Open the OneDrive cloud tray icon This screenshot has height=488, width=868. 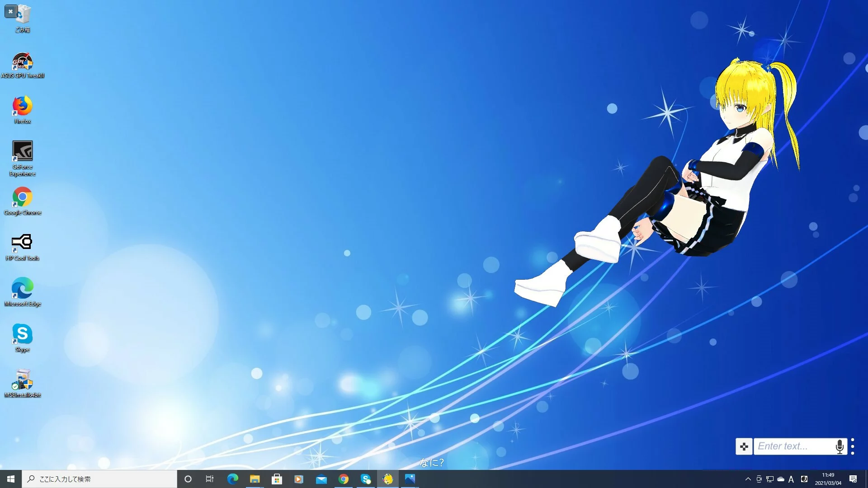point(781,479)
